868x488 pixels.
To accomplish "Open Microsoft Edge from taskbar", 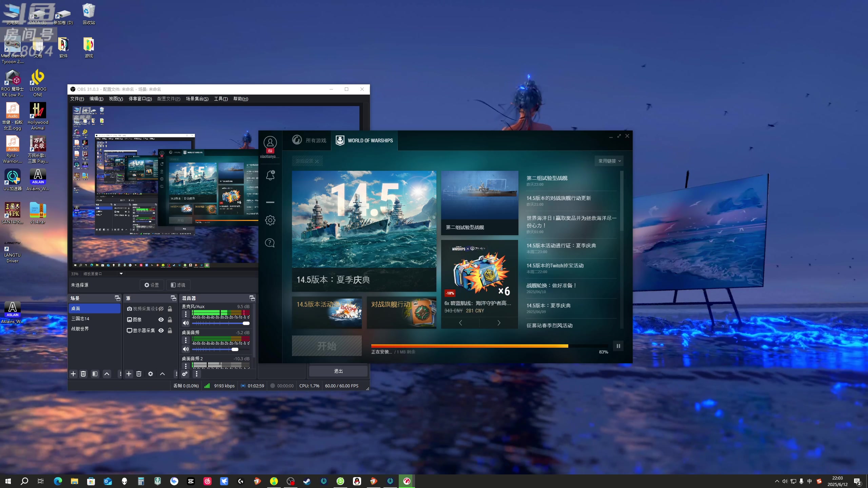I will coord(58,481).
